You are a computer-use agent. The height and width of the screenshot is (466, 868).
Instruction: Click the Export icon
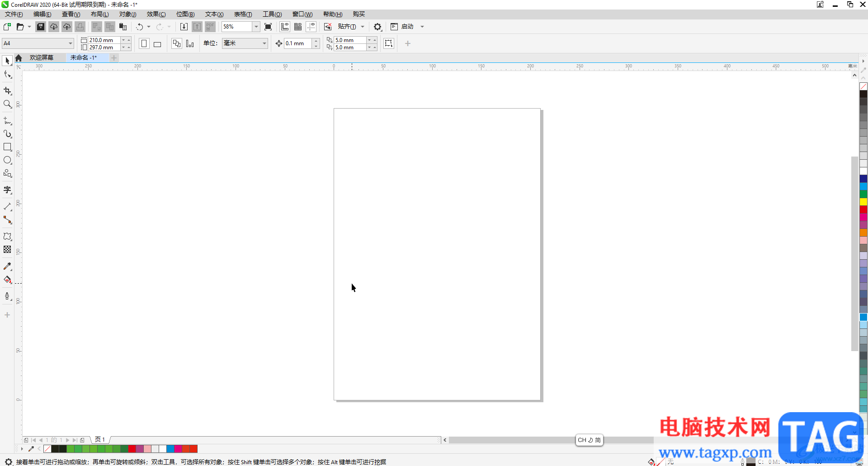pos(197,27)
